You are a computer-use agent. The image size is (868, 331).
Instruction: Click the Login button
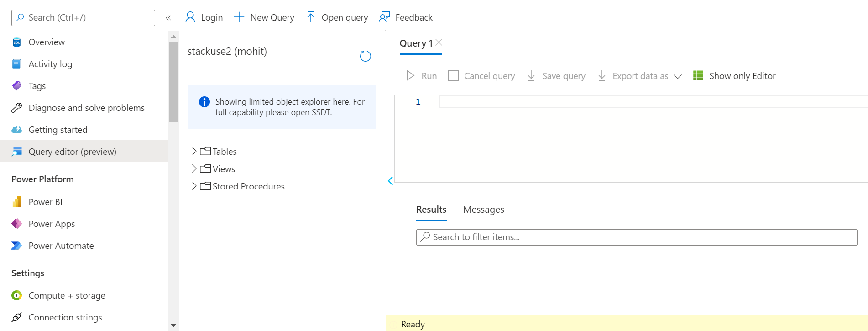pyautogui.click(x=204, y=17)
